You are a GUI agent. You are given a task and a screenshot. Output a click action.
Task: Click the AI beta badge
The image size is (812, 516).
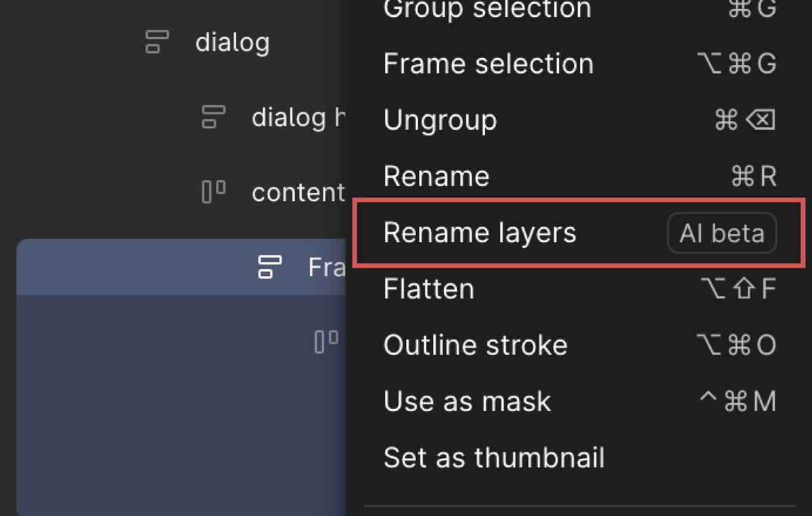[x=721, y=233]
